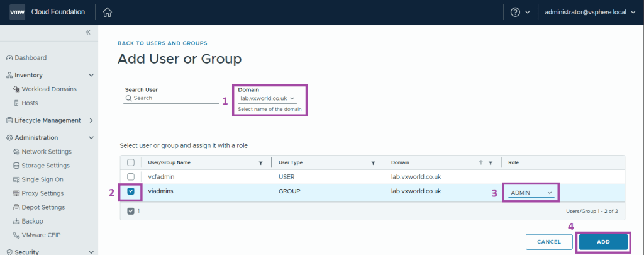Click the filter icon on User/Group Name column

260,162
